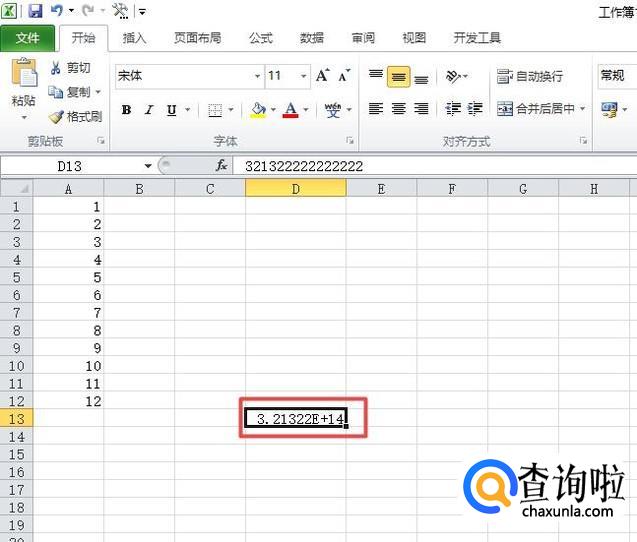Click the Copy (复制) icon
Screen dimensions: 637x542
(56, 92)
